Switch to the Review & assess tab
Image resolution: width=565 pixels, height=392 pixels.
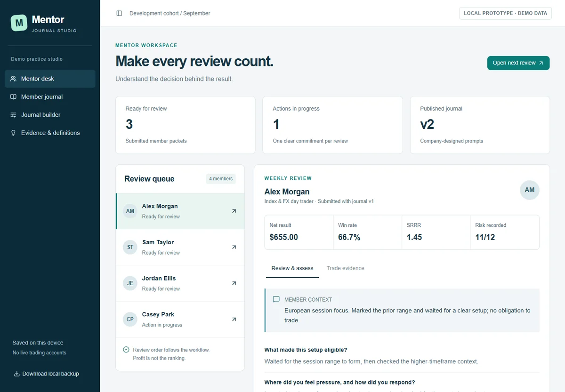[x=292, y=268]
